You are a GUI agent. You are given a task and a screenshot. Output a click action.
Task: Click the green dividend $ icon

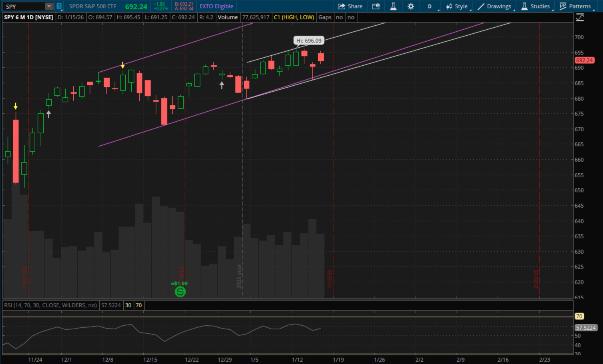point(180,292)
